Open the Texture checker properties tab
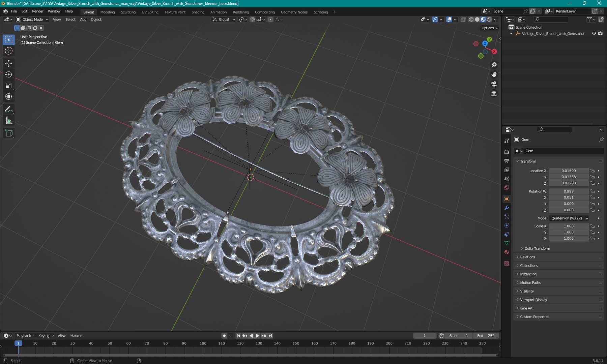 coord(507,263)
